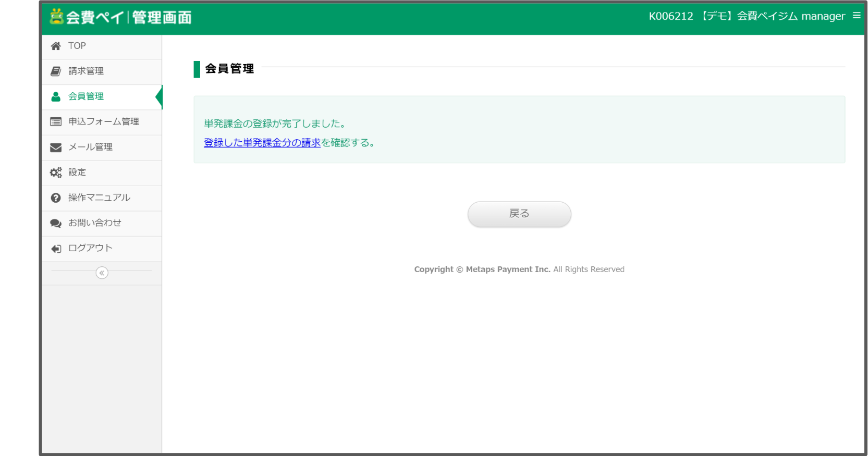Go to TOP menu item
The width and height of the screenshot is (868, 456).
pyautogui.click(x=102, y=46)
